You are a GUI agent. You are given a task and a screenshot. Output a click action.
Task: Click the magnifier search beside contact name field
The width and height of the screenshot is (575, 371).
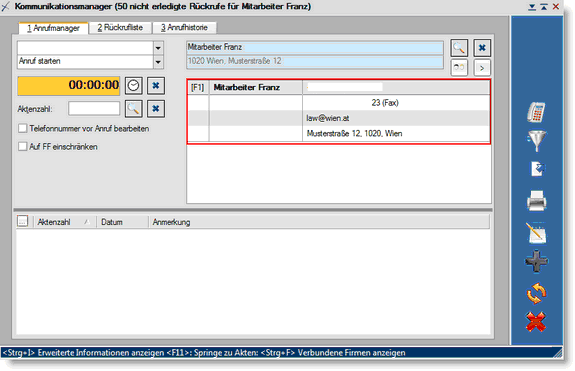click(459, 48)
